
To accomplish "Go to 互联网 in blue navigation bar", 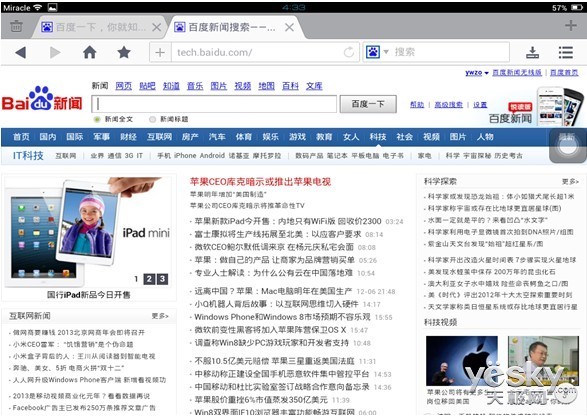I will 159,137.
